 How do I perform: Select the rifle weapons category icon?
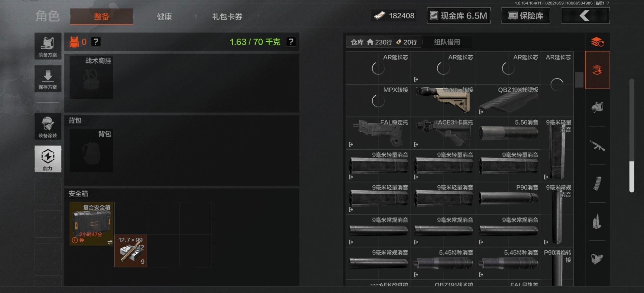597,146
